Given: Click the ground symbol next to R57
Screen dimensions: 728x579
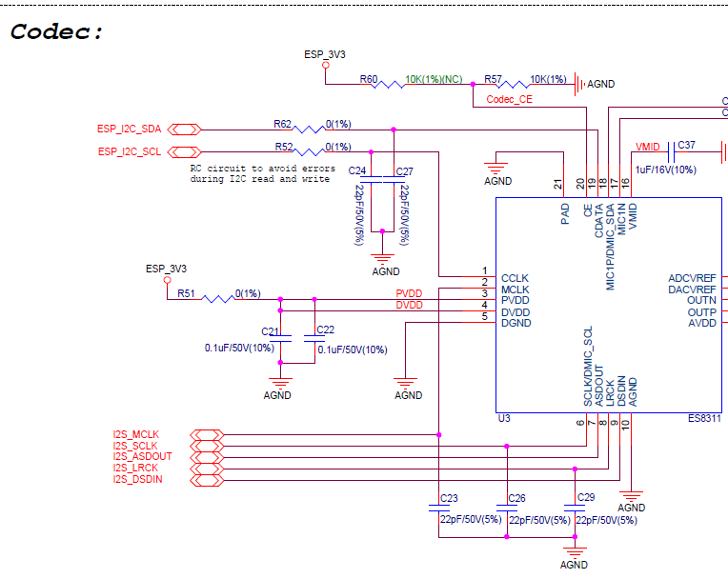Looking at the screenshot, I should coord(579,84).
